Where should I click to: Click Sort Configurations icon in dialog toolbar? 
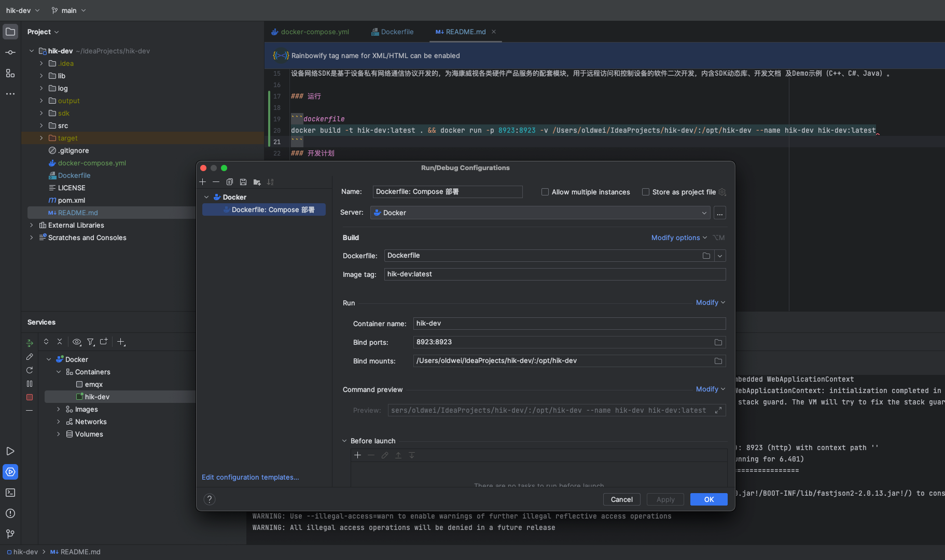point(270,182)
